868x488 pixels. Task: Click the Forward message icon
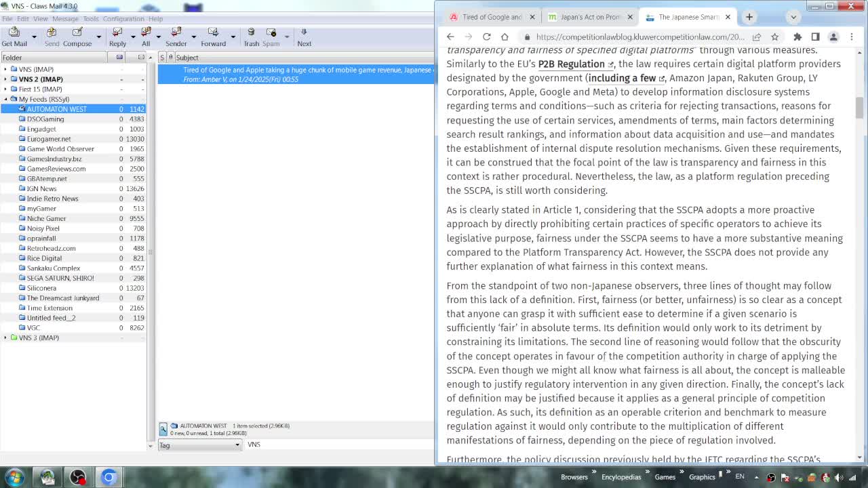coord(213,33)
